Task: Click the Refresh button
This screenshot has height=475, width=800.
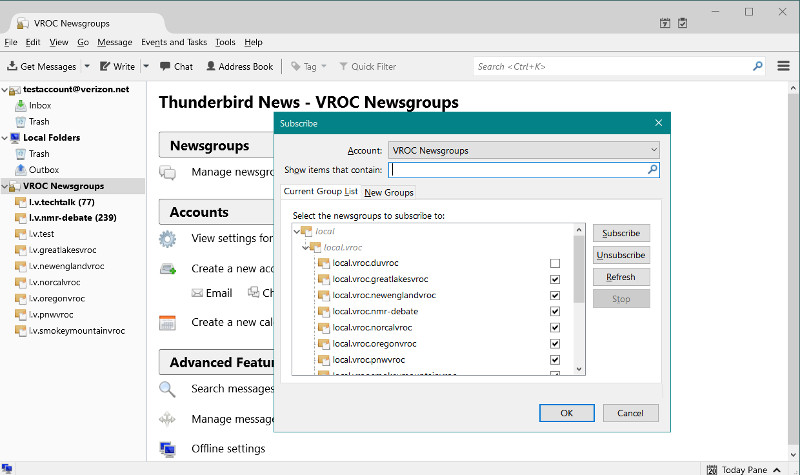Action: coord(621,277)
